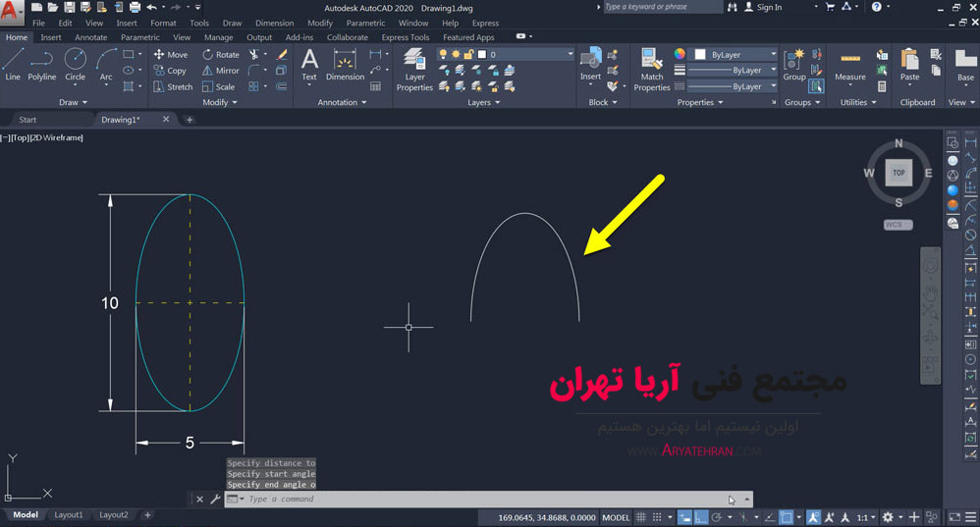Click the Rotate tool
Screen dimensions: 980x527
221,54
